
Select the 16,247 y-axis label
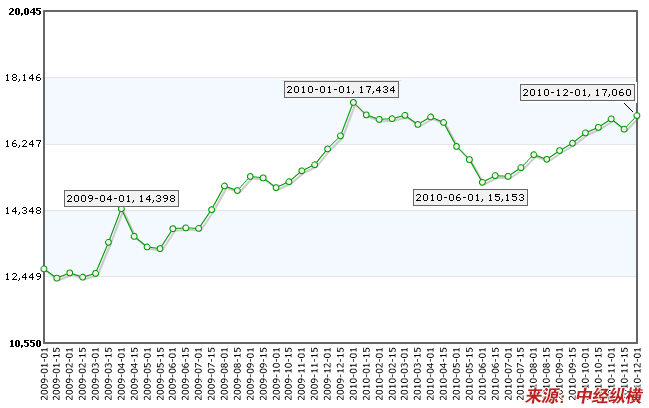pyautogui.click(x=21, y=144)
